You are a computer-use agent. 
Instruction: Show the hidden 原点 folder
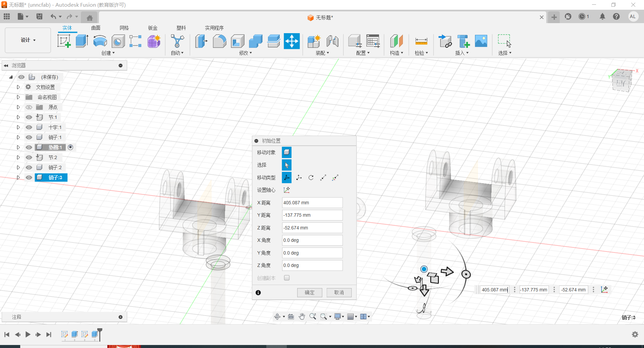coord(29,107)
